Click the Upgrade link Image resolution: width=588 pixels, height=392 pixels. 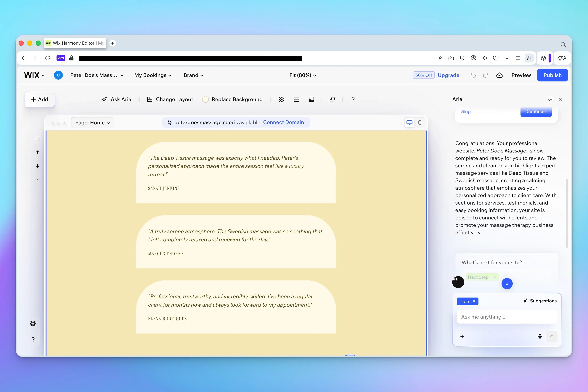click(x=448, y=75)
